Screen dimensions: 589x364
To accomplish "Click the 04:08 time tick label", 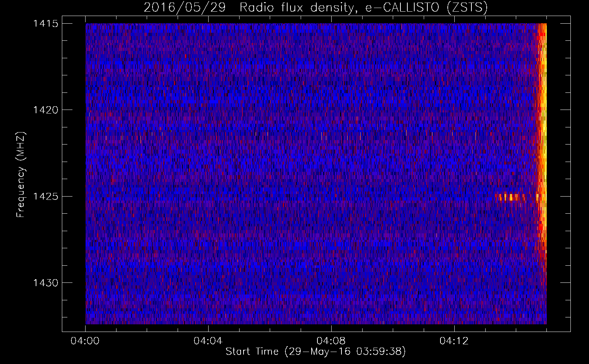I will click(x=331, y=341).
